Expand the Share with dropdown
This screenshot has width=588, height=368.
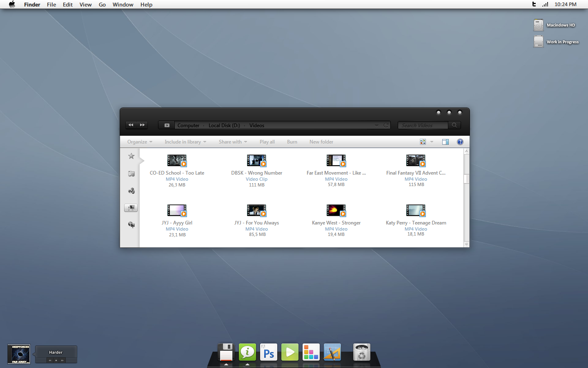[233, 142]
